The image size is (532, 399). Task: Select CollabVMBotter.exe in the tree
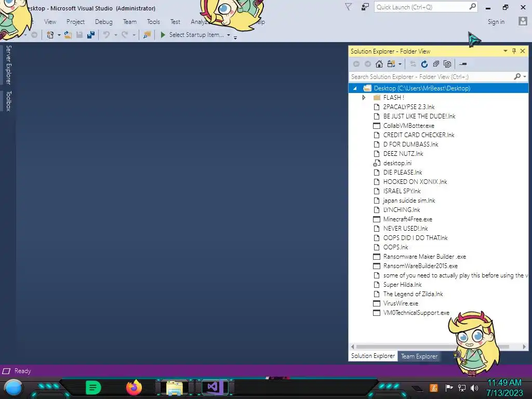coord(408,126)
